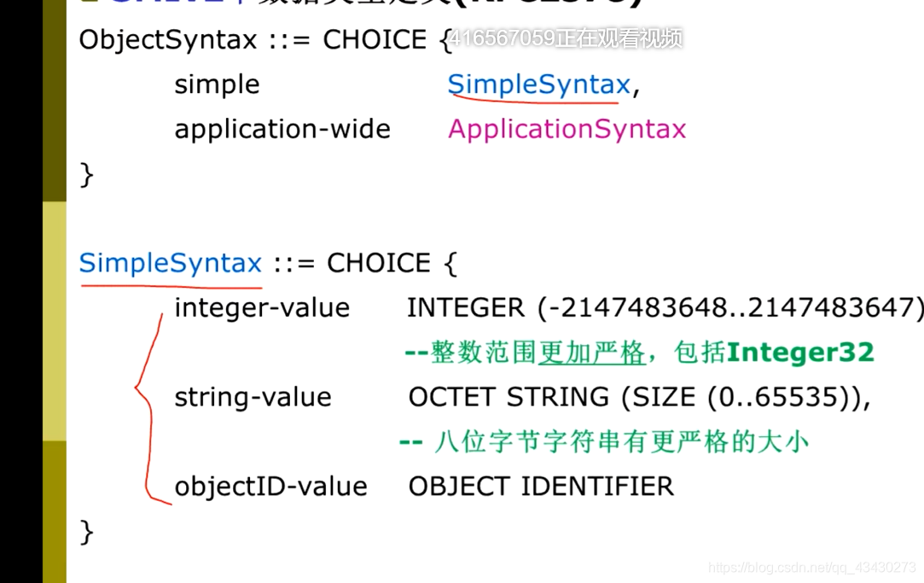Viewport: 924px width, 583px height.
Task: Click 'OCTET STRING (SIZE (0..65535))' text
Action: pos(639,397)
